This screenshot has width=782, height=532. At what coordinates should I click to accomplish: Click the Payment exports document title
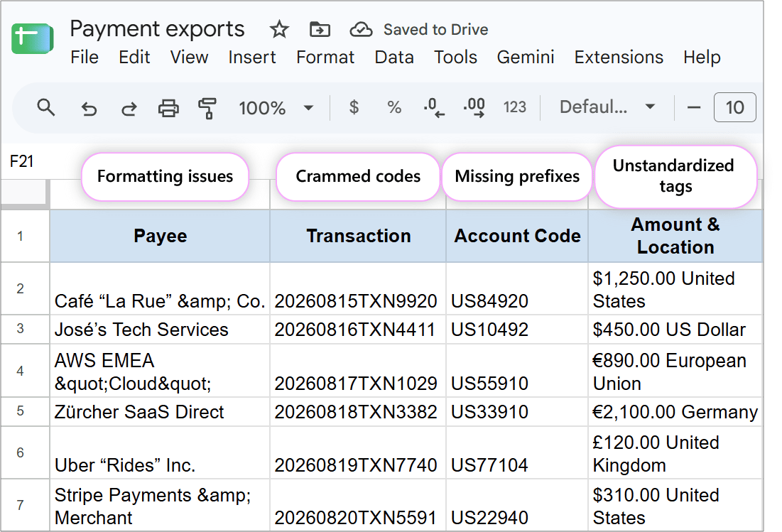click(157, 29)
